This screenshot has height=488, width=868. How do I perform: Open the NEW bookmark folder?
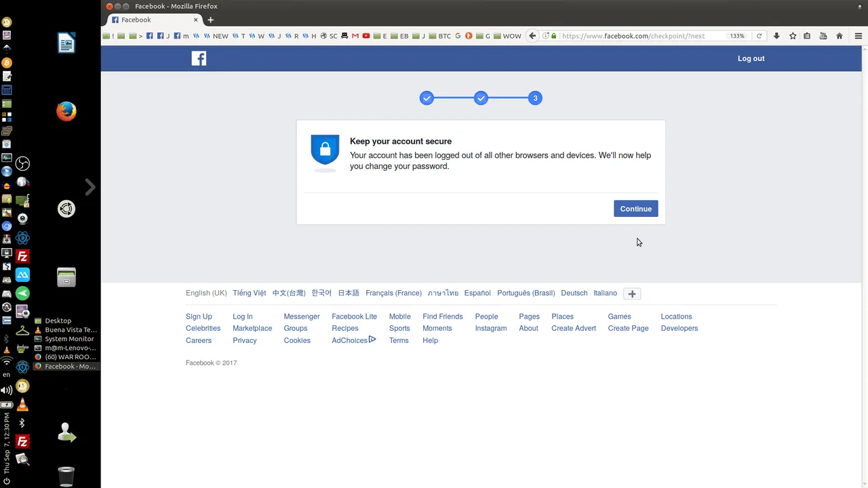pyautogui.click(x=217, y=36)
